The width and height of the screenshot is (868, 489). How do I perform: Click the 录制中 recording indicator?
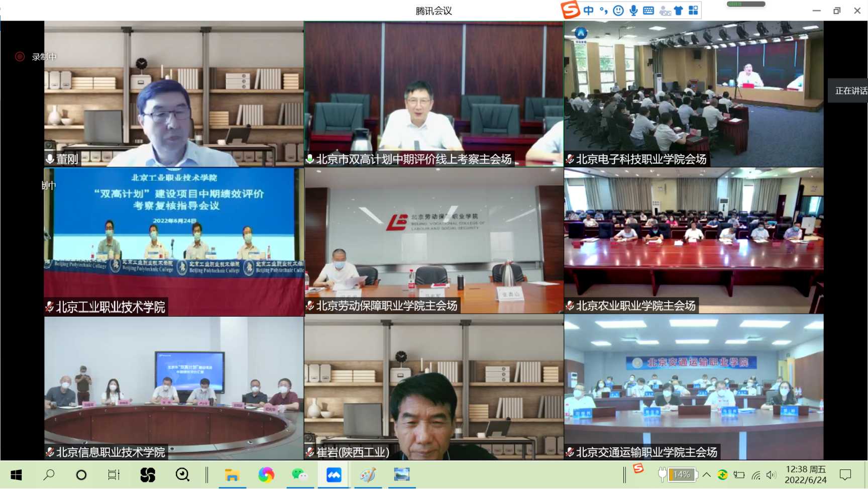pos(36,57)
